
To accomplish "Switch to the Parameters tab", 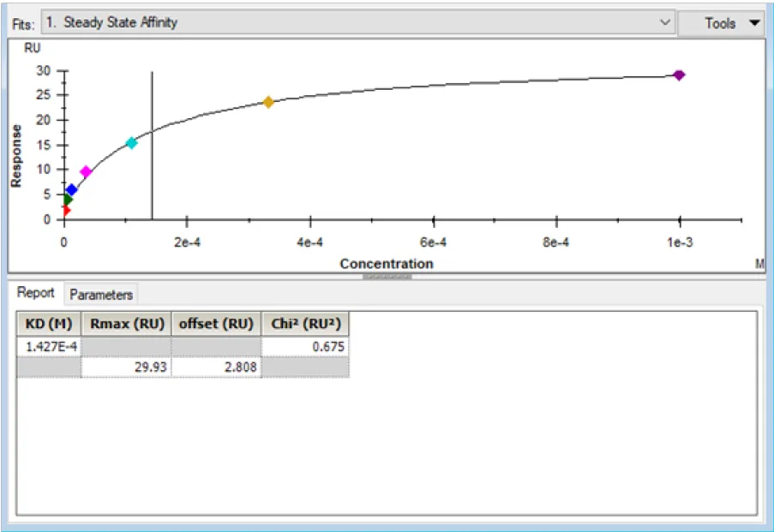I will (101, 295).
